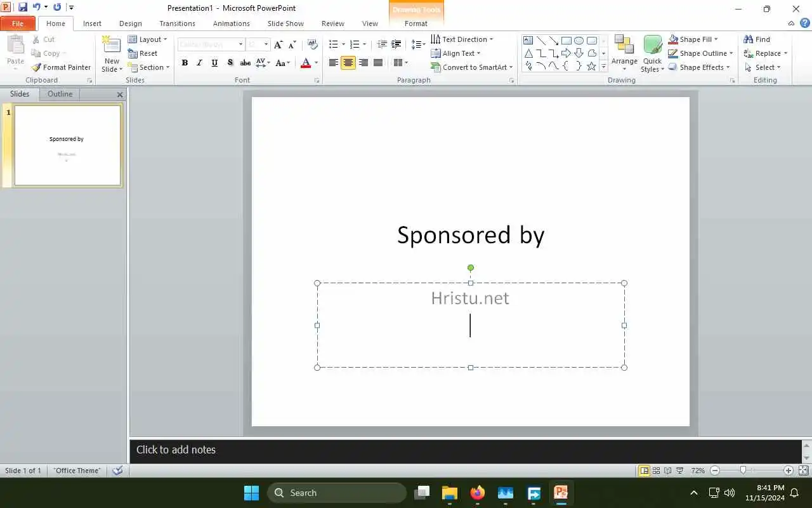Select the straight Line shape
This screenshot has height=508, width=812.
[541, 40]
